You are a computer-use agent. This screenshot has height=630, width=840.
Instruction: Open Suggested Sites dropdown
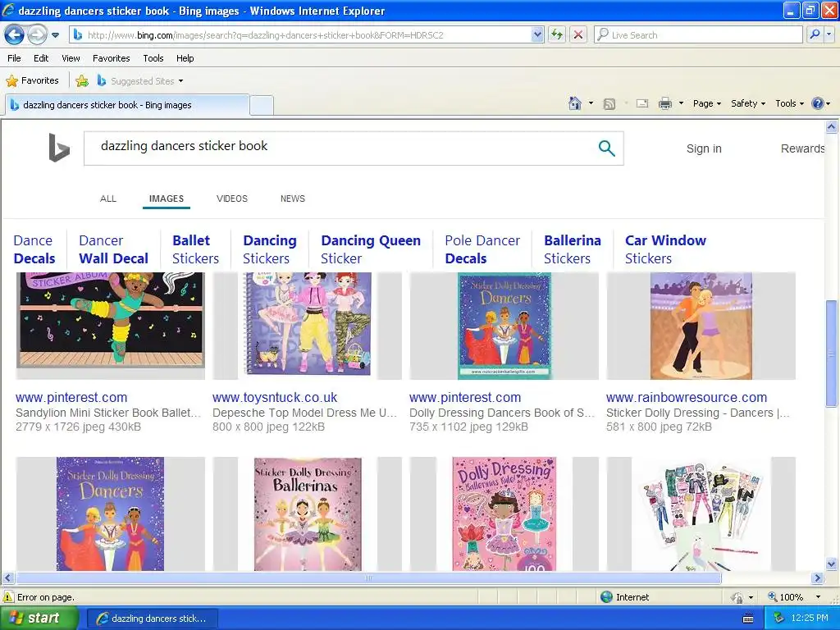pos(140,81)
